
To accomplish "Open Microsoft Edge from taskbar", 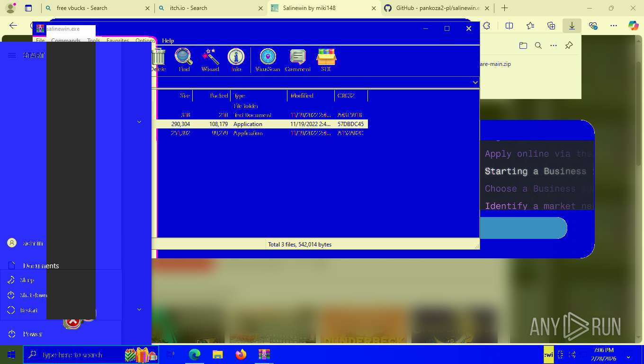I will pos(195,355).
